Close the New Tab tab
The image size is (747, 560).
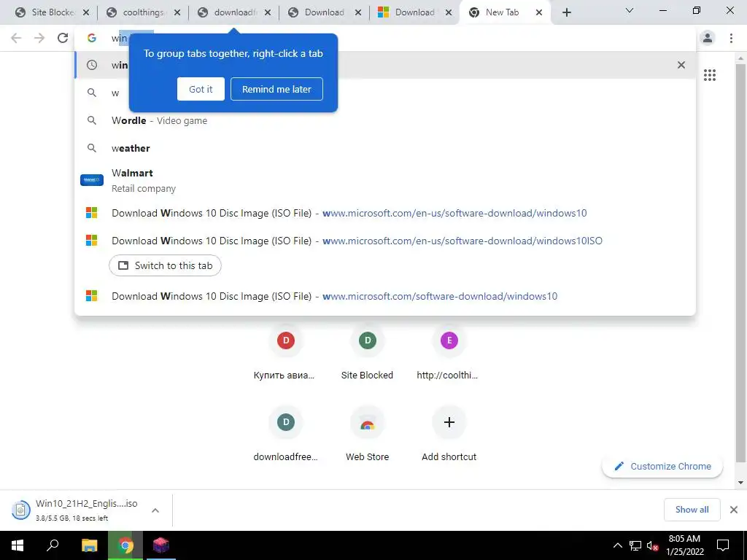(539, 12)
